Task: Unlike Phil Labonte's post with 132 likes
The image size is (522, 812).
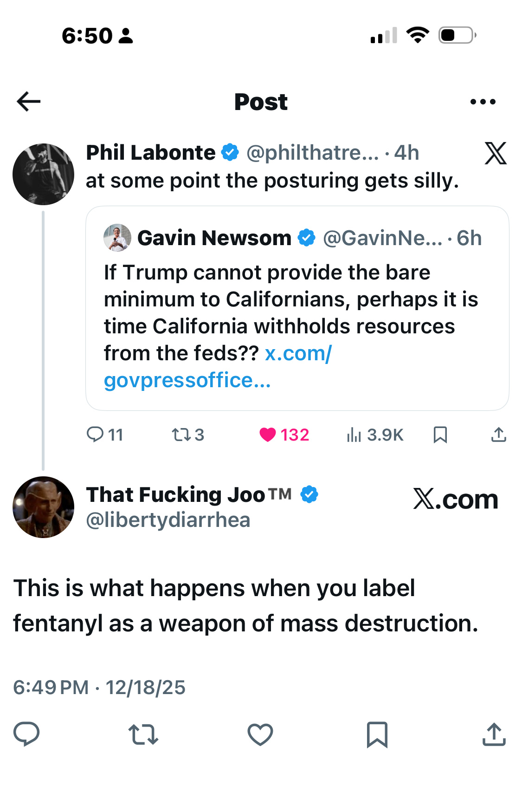Action: coord(268,435)
